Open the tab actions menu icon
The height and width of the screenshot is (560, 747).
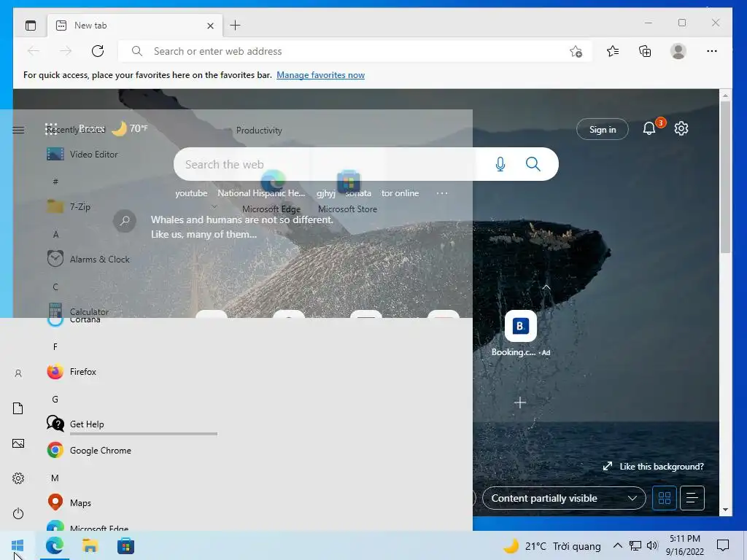click(31, 26)
